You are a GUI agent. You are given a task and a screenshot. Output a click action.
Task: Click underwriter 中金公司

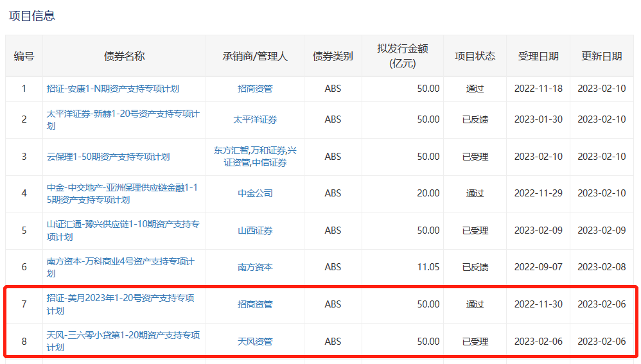click(255, 193)
